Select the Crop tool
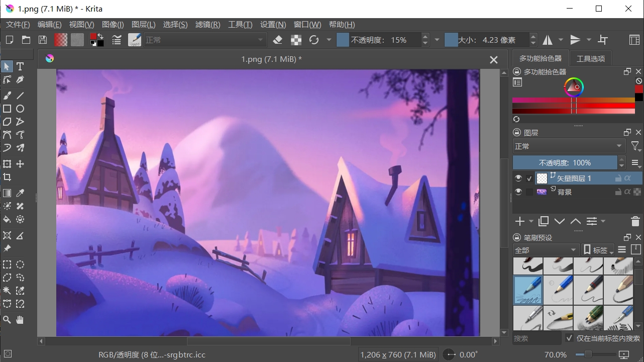 coord(7,177)
